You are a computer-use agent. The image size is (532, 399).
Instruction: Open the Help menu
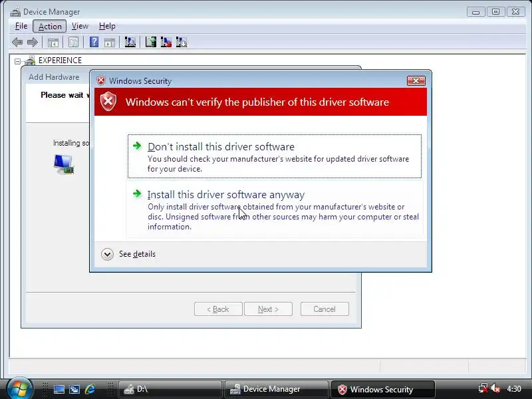[107, 26]
